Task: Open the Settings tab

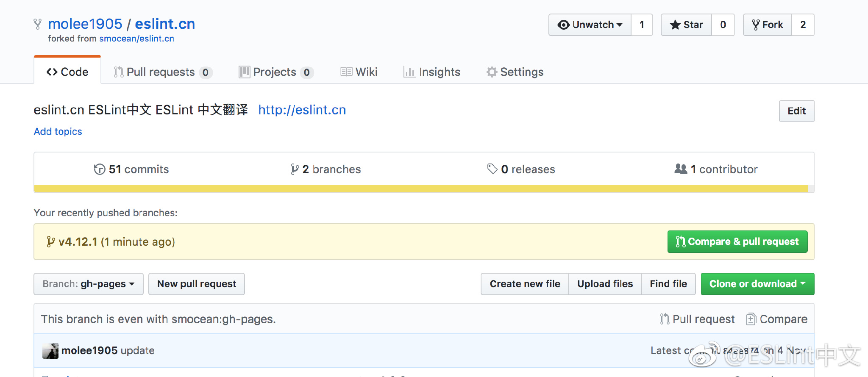Action: pyautogui.click(x=515, y=72)
